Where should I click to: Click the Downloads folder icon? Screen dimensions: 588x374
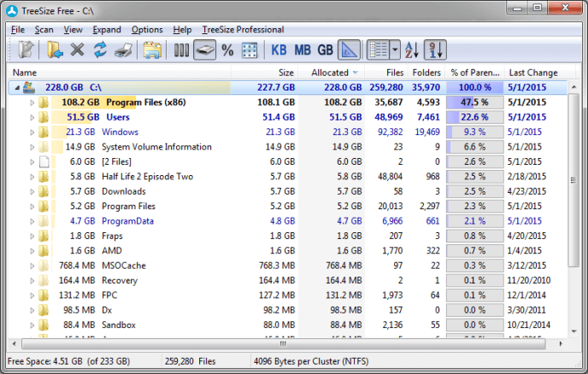click(x=43, y=191)
